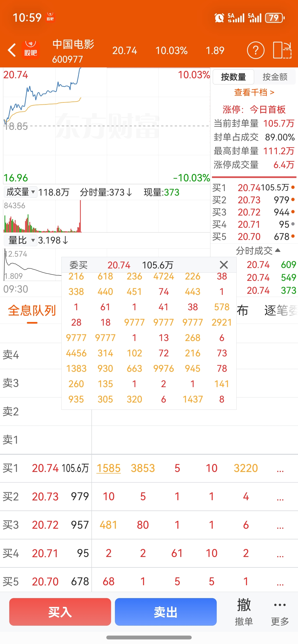Open the 查看千档 link
This screenshot has width=298, height=644.
[x=254, y=92]
